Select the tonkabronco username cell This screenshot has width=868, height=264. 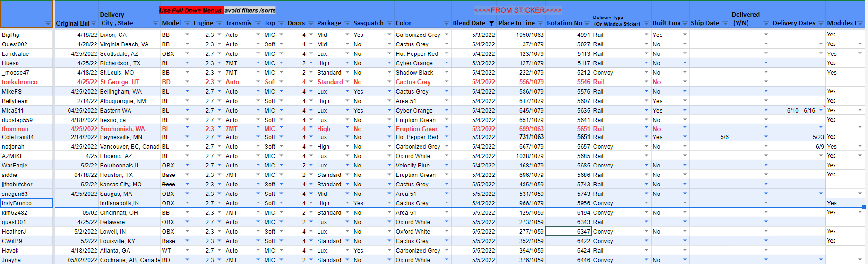click(x=26, y=82)
